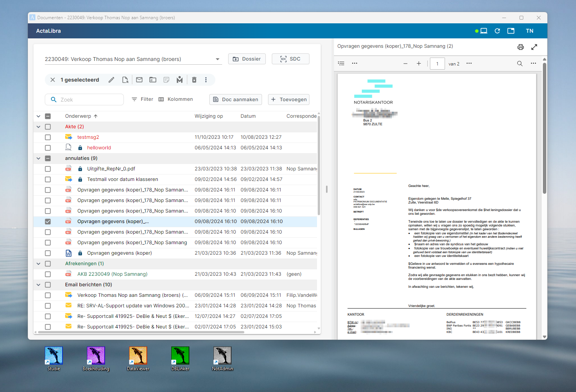
Task: Uncheck the highlighted 'Opvragen gegevens (koper)_...' row checkbox
Action: [48, 222]
